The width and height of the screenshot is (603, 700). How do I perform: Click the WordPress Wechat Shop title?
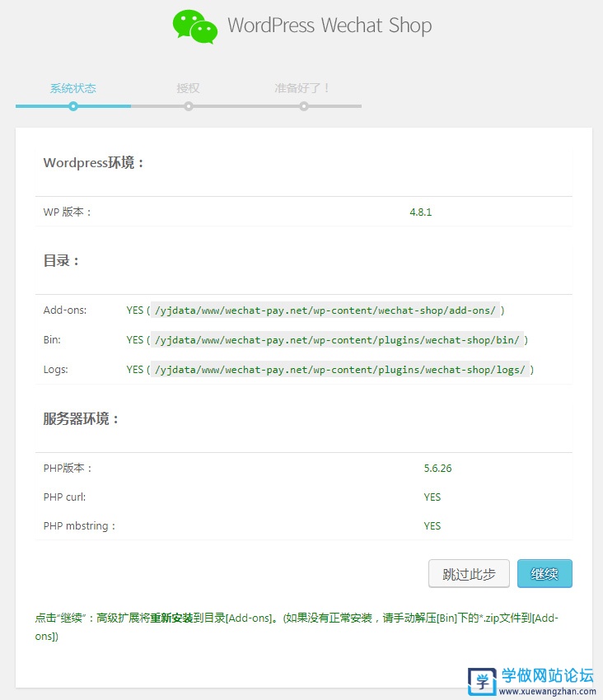coord(330,26)
